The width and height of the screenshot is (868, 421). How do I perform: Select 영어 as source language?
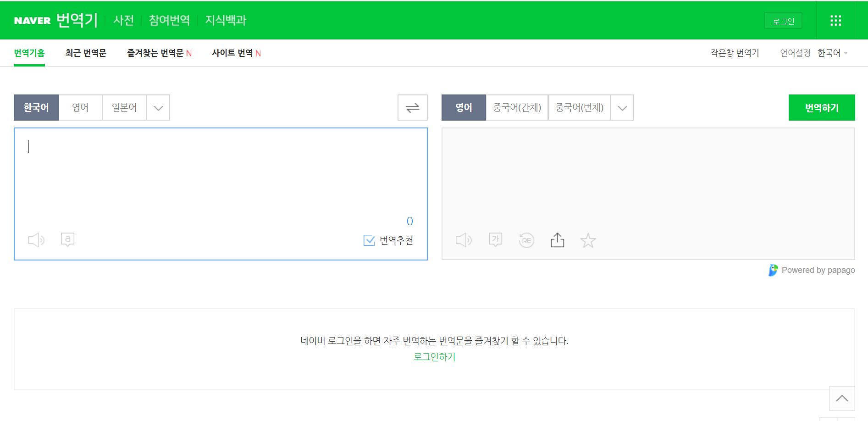[x=80, y=108]
